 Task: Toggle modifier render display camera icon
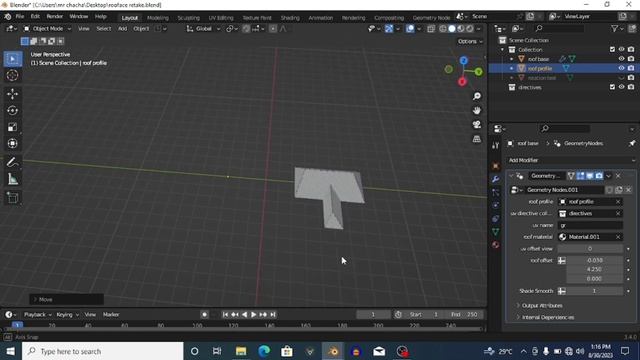pyautogui.click(x=599, y=176)
